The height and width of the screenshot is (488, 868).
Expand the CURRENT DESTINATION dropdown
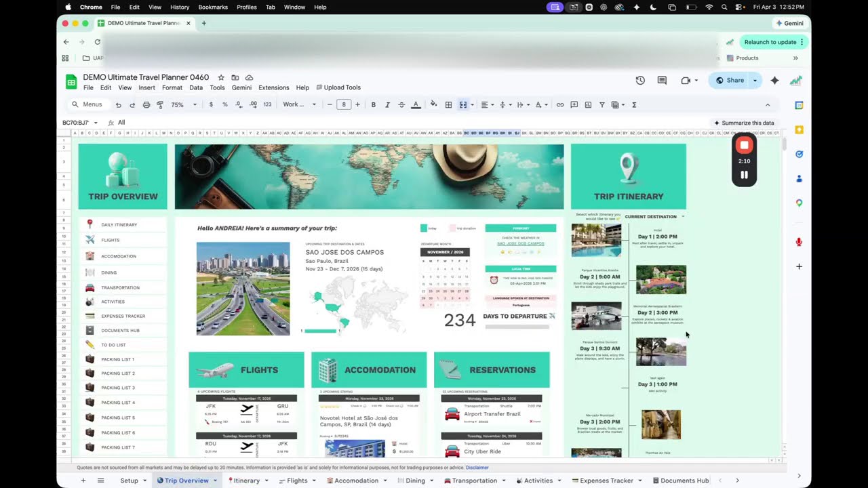click(682, 217)
